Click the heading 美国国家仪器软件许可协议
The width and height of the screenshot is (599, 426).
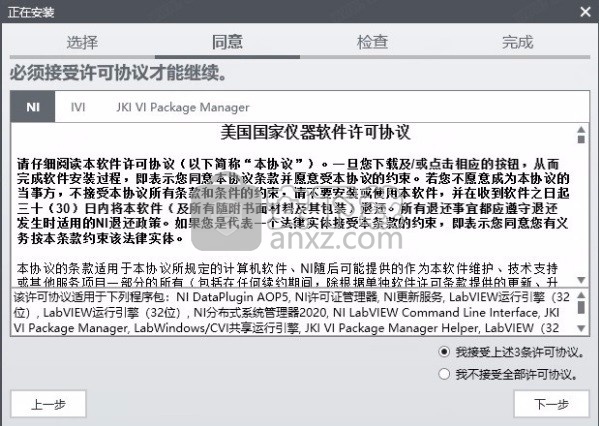pos(316,133)
